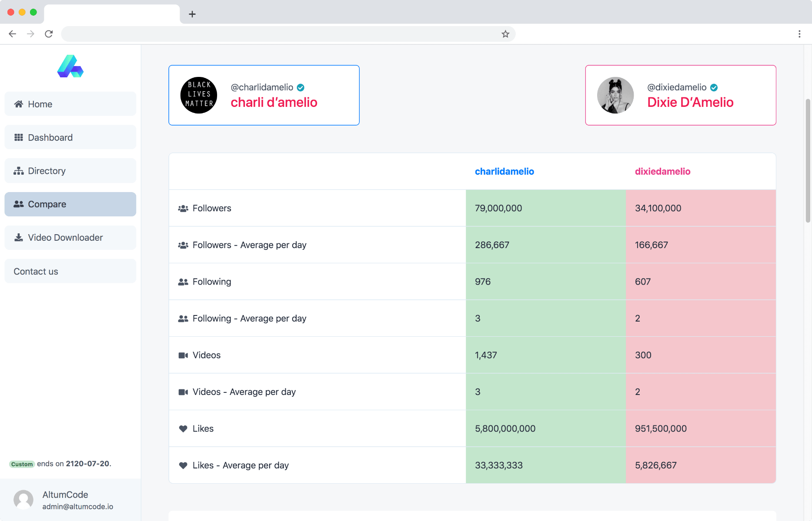
Task: Click the AltumCode user avatar
Action: 23,500
